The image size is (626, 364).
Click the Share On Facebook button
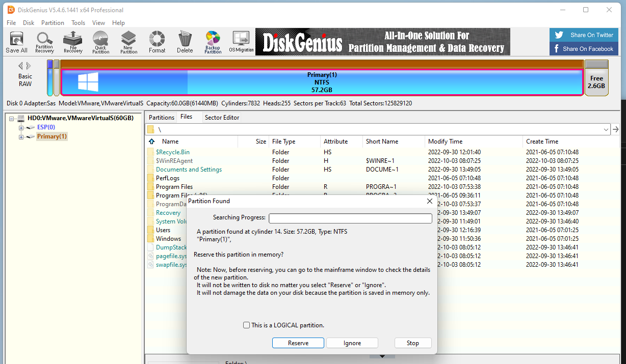(x=583, y=49)
